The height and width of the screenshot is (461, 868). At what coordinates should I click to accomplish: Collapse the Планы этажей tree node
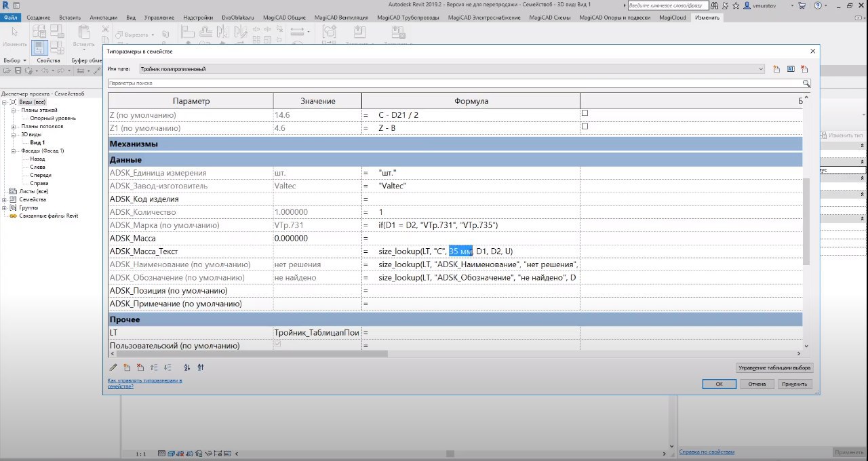(14, 110)
